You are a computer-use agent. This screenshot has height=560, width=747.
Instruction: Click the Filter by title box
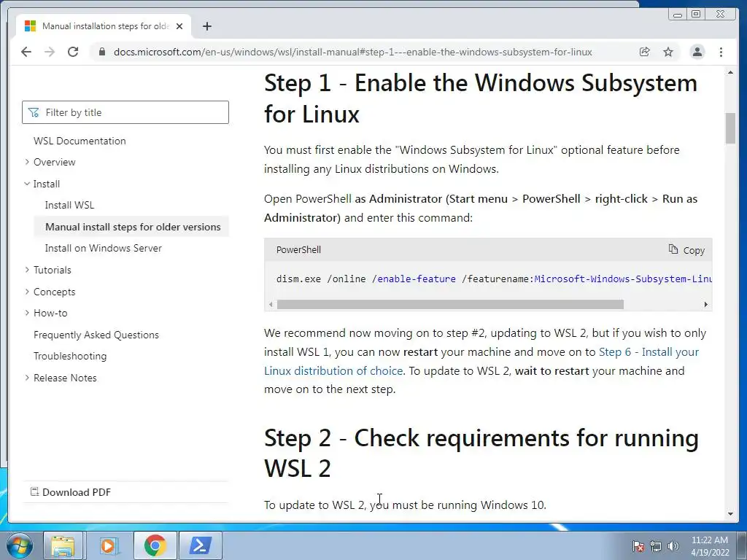coord(125,112)
